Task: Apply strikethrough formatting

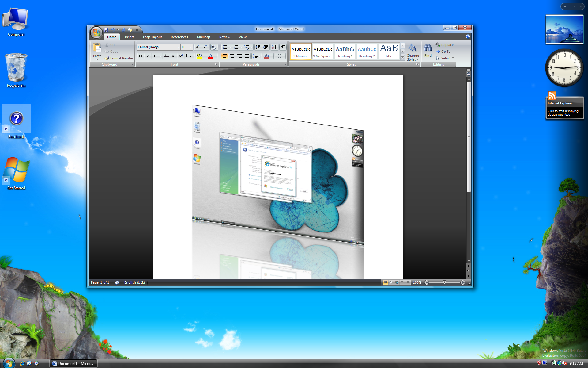Action: [x=166, y=56]
